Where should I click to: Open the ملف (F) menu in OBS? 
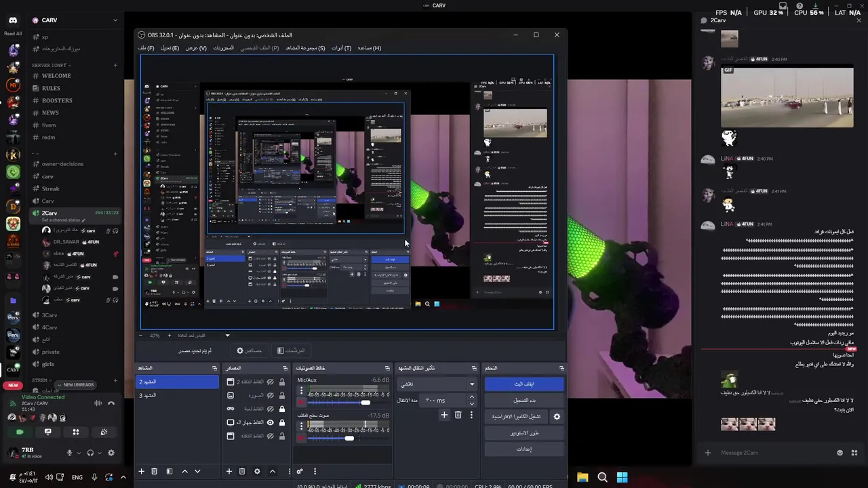pyautogui.click(x=146, y=48)
